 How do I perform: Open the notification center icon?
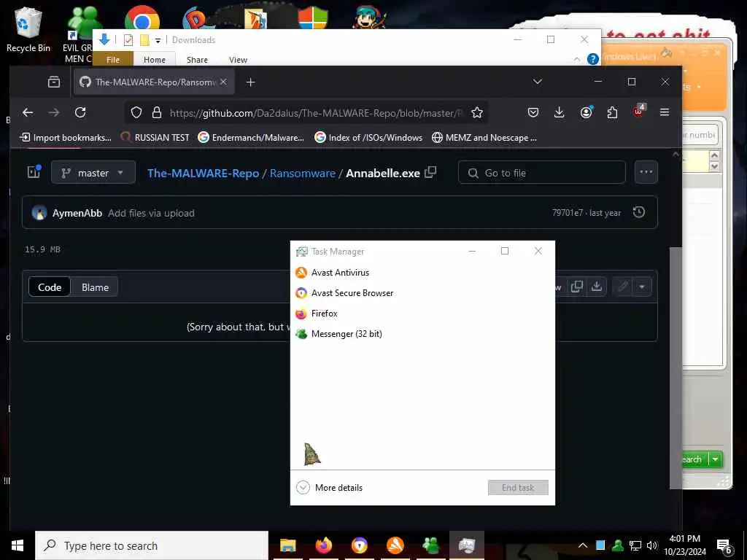tap(724, 547)
